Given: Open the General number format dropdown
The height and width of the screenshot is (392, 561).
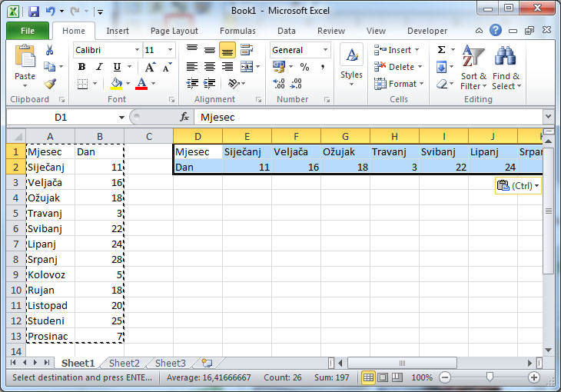Looking at the screenshot, I should (325, 50).
